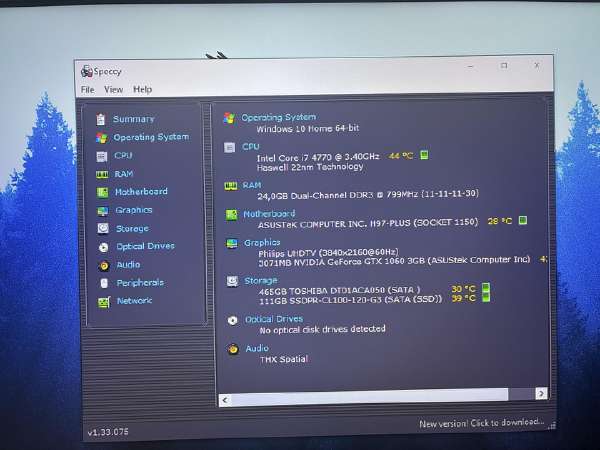The width and height of the screenshot is (600, 450).
Task: Select Motherboard in the sidebar
Action: (141, 192)
